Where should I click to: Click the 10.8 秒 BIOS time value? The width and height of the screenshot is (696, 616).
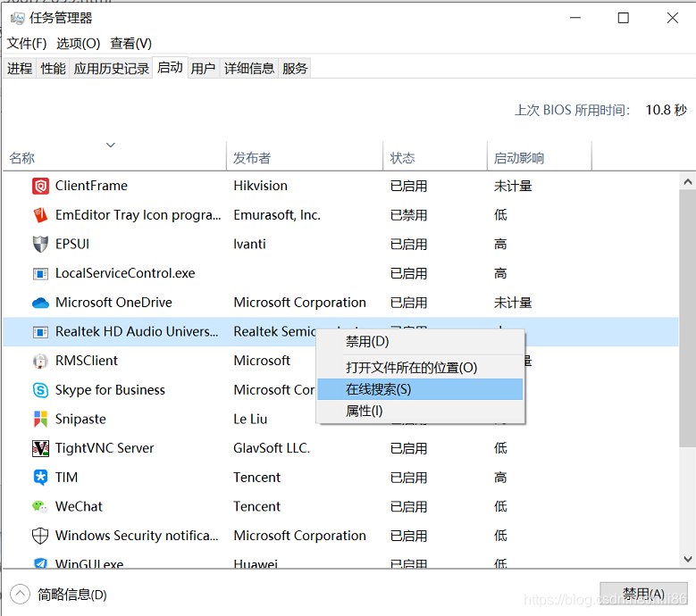[x=666, y=110]
